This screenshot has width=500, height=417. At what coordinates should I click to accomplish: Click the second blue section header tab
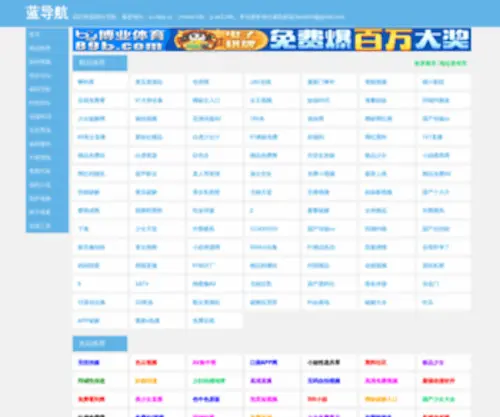click(100, 343)
